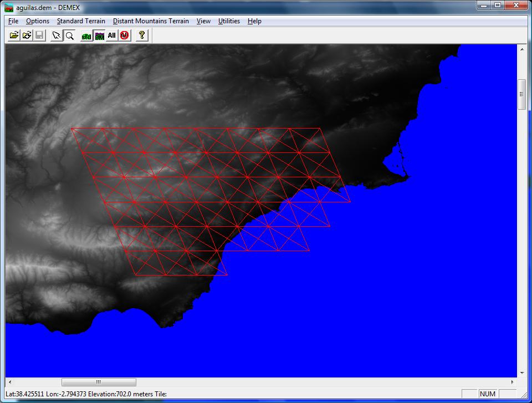Activate the magnifier zoom tool
The image size is (532, 403).
69,35
